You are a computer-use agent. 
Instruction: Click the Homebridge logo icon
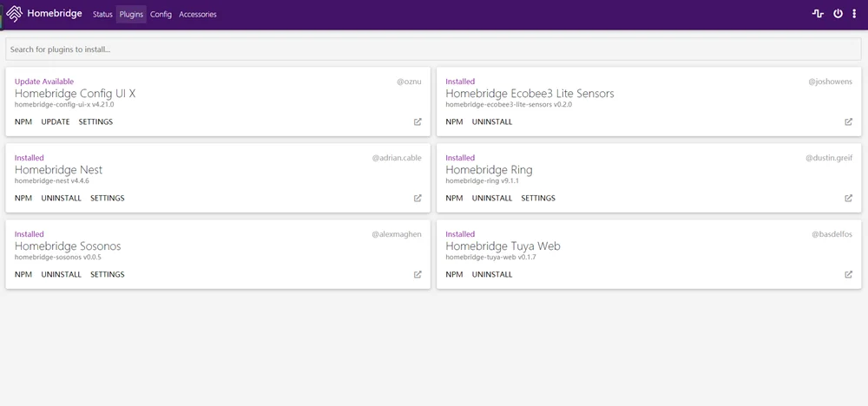point(15,14)
